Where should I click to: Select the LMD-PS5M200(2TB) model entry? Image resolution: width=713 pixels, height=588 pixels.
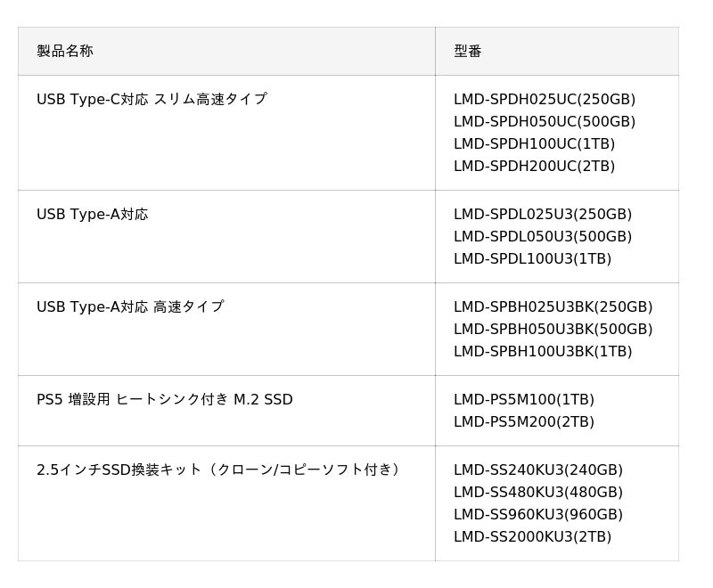[524, 421]
